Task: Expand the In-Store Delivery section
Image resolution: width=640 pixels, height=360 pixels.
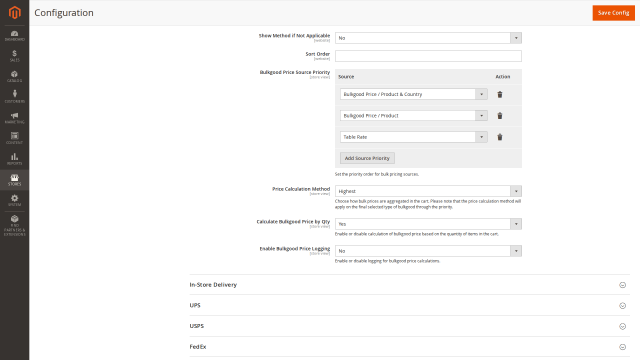Action: pos(409,285)
